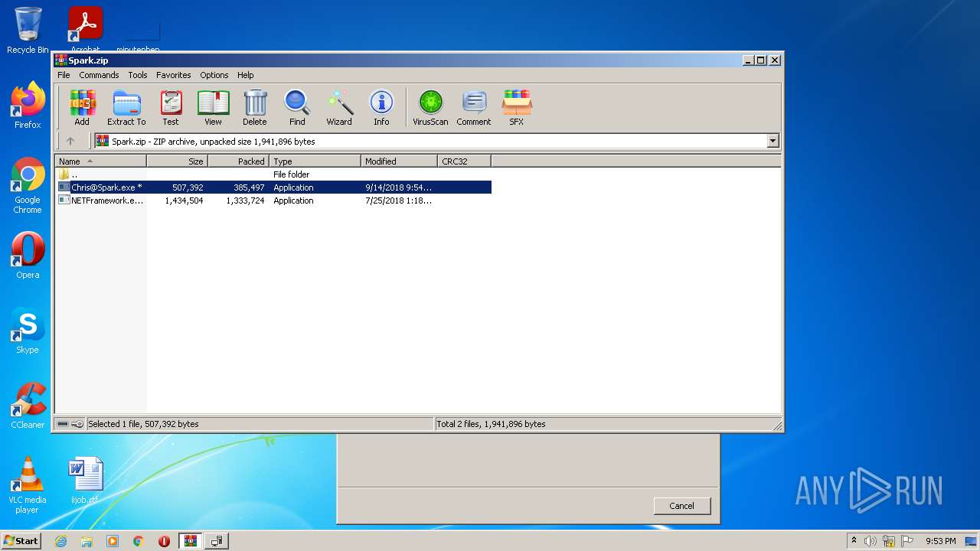Open Windows Explorer folder taskbar icon
Viewport: 980px width, 551px height.
pyautogui.click(x=87, y=541)
